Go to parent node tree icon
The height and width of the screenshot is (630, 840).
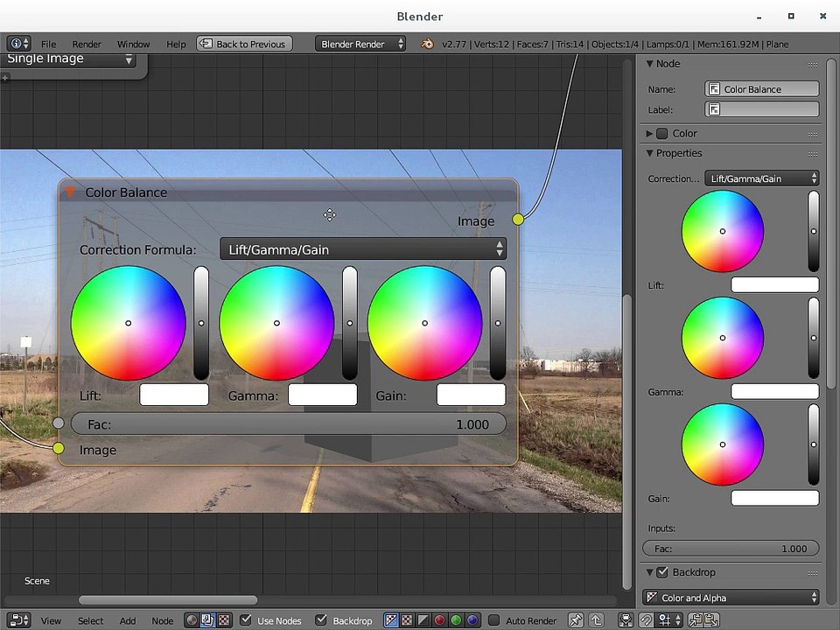(x=596, y=620)
